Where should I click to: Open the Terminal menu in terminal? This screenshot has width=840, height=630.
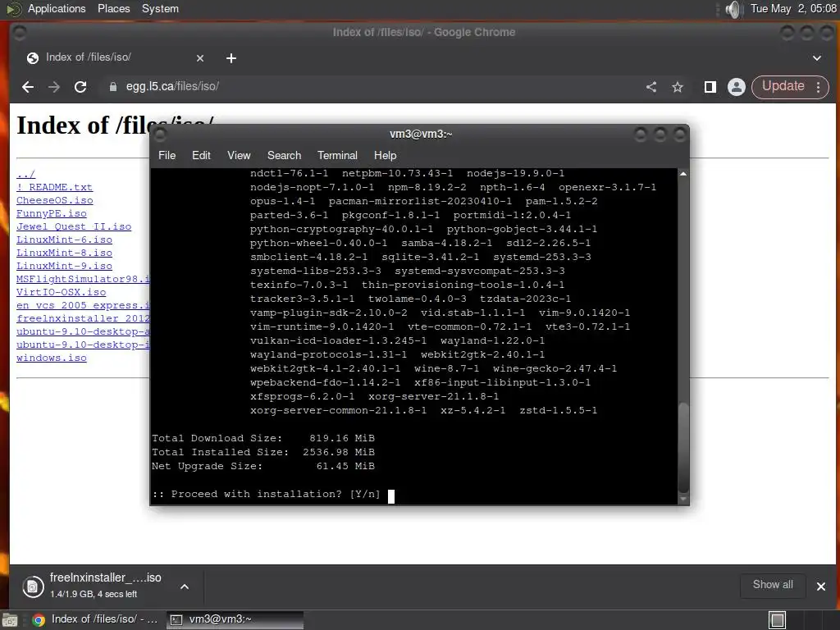pyautogui.click(x=337, y=155)
